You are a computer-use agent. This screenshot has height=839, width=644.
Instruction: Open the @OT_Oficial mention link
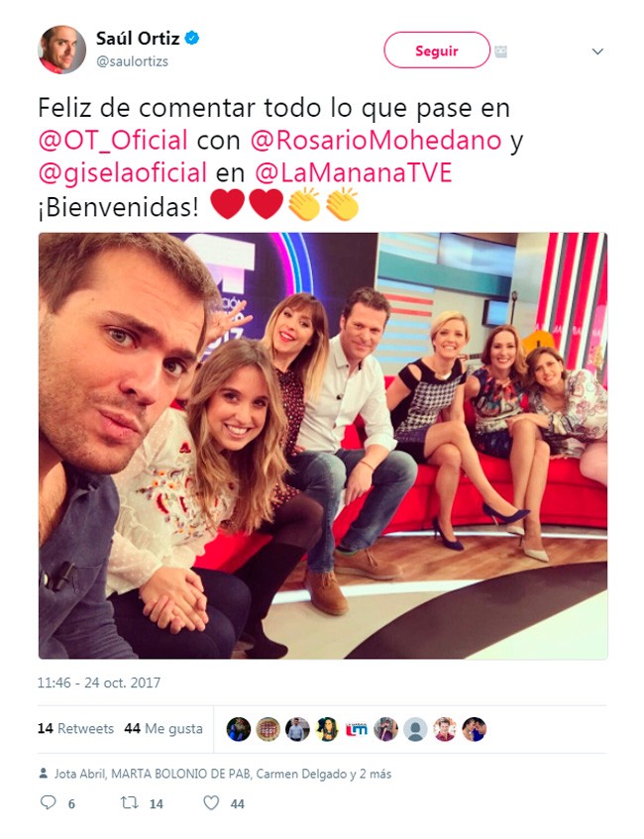pos(113,141)
